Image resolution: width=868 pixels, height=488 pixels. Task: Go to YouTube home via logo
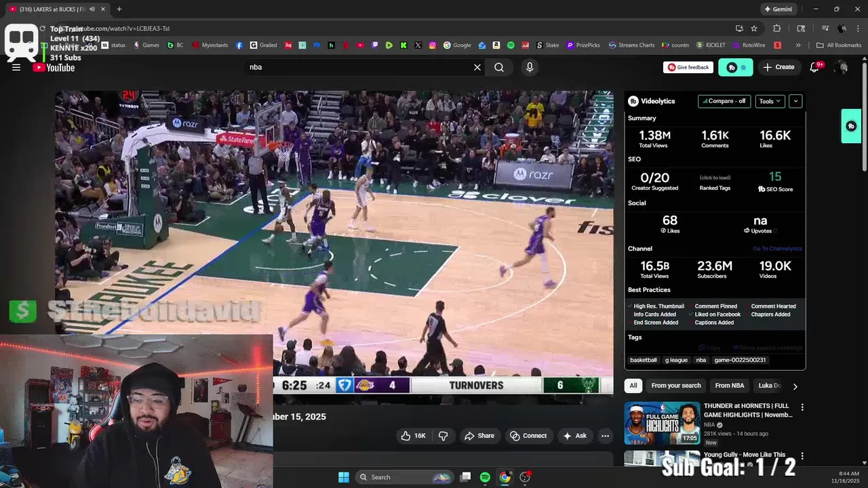tap(54, 67)
